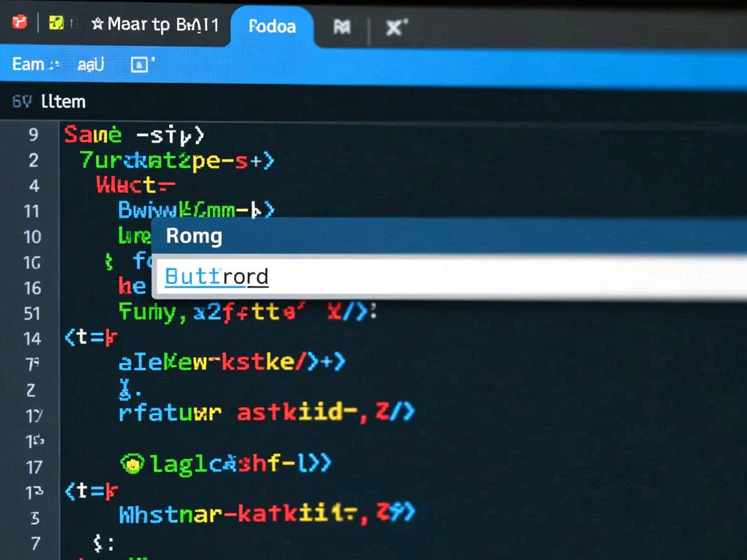This screenshot has height=560, width=747.
Task: Follow the 'Buttrord' link in the popup
Action: pos(216,277)
